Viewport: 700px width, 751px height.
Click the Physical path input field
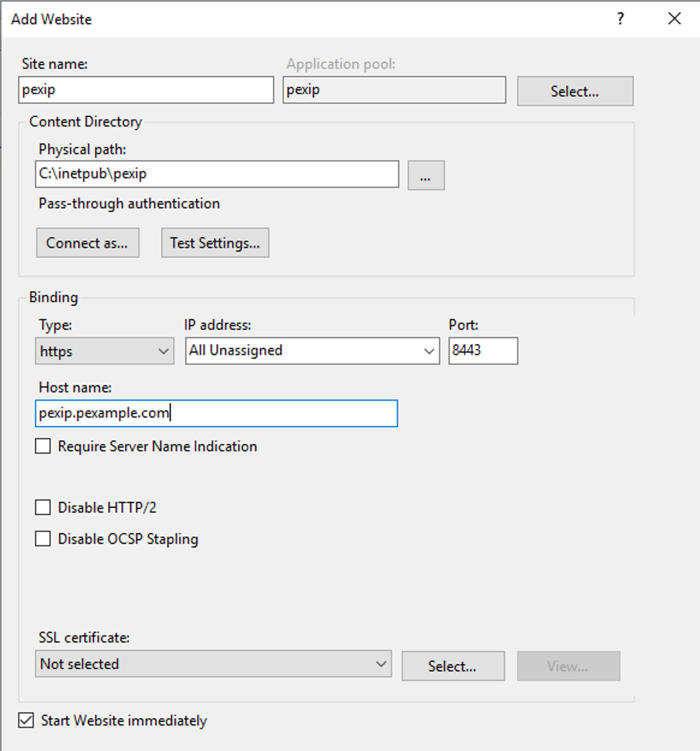(216, 175)
